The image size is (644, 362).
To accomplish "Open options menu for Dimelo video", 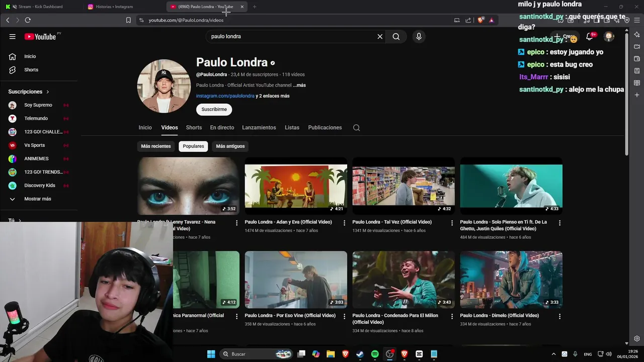I will (560, 316).
